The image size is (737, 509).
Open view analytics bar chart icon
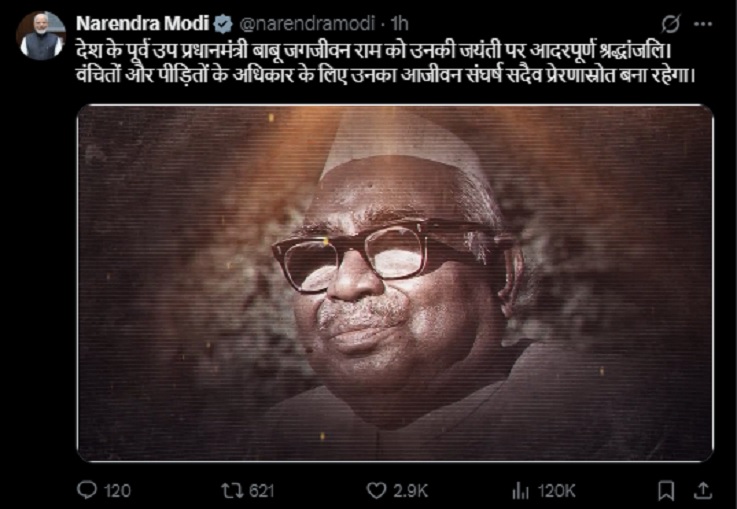[x=521, y=491]
